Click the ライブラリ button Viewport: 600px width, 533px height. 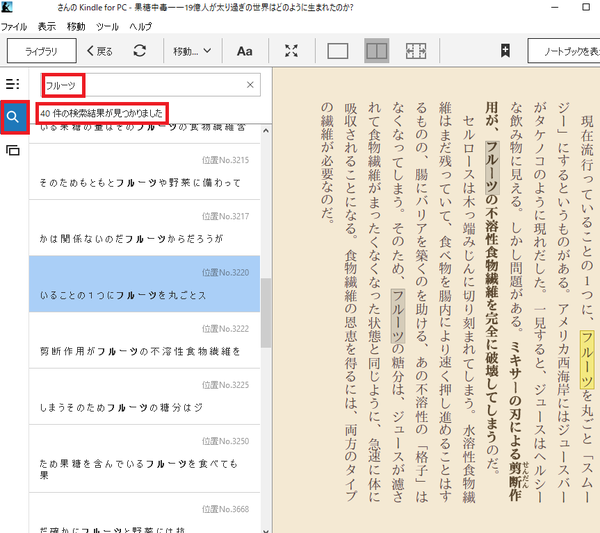(x=42, y=51)
